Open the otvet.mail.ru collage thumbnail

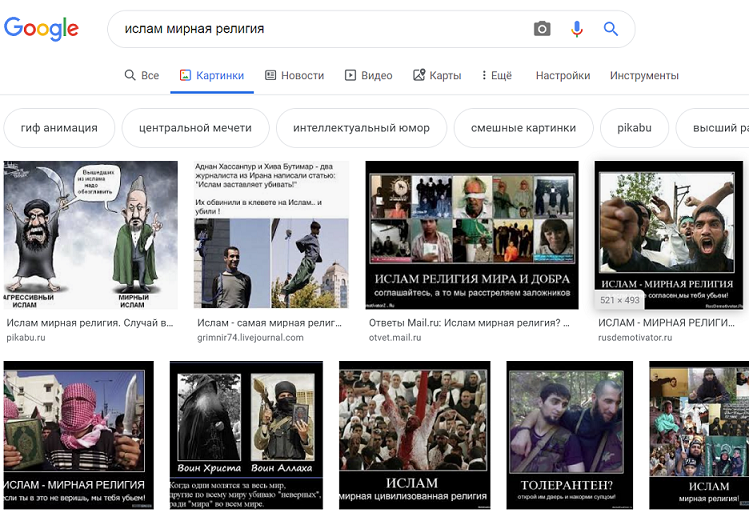click(472, 235)
